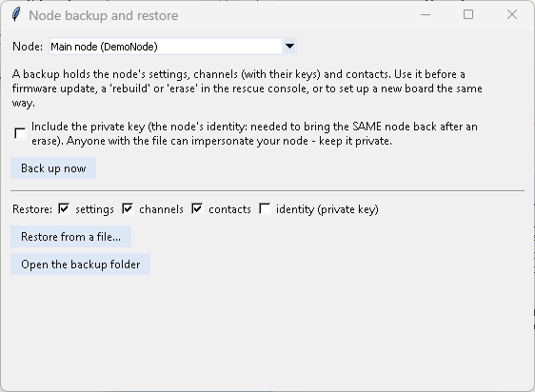Open Restore from a file... dialog

click(71, 236)
